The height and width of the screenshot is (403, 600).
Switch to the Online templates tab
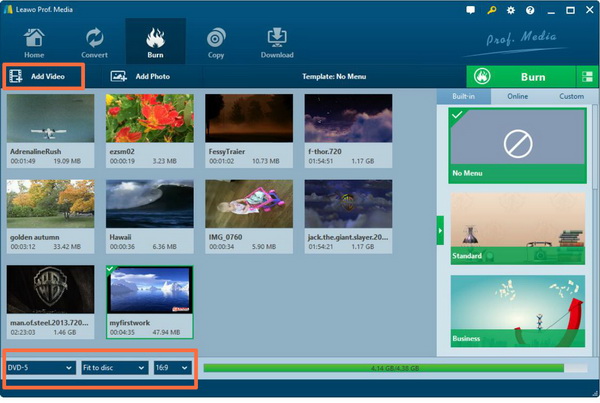pos(517,97)
